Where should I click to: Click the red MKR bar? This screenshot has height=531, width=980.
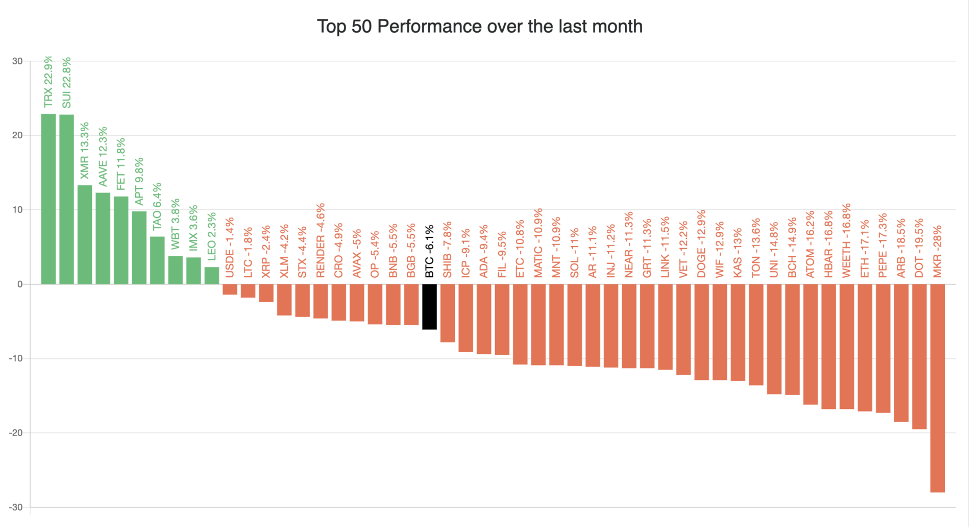(937, 388)
